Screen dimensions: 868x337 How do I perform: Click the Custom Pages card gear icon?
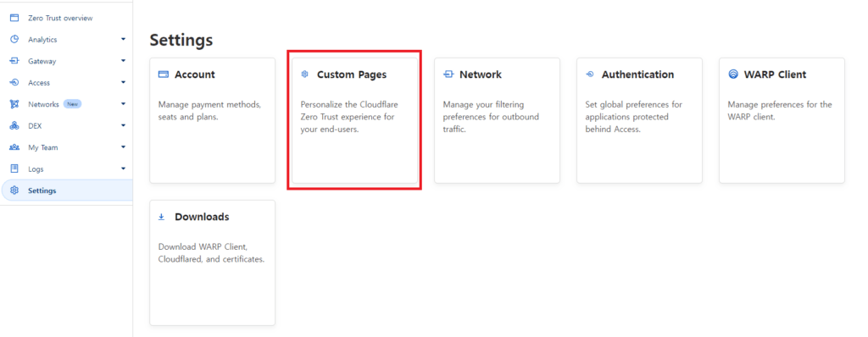tap(304, 75)
